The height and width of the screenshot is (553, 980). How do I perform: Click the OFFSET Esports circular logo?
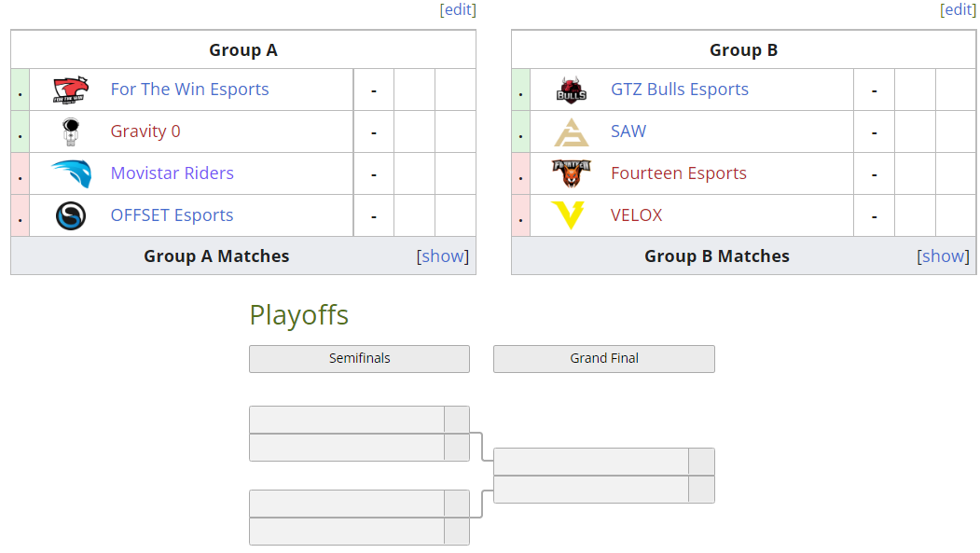71,214
